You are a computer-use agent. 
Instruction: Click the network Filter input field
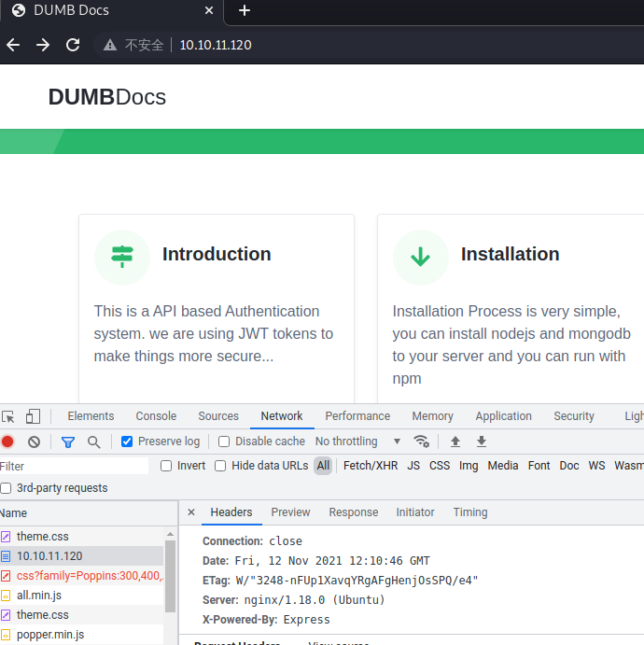pos(75,466)
